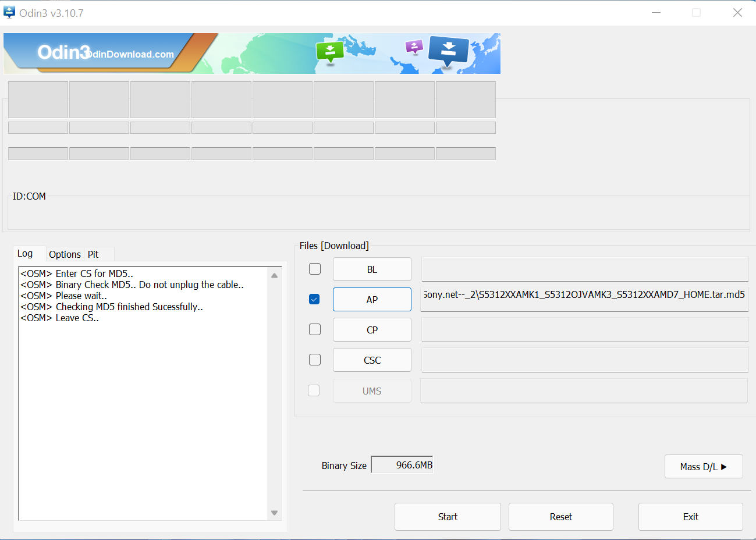This screenshot has width=756, height=540.
Task: Click the purple download icon in banner
Action: point(414,47)
